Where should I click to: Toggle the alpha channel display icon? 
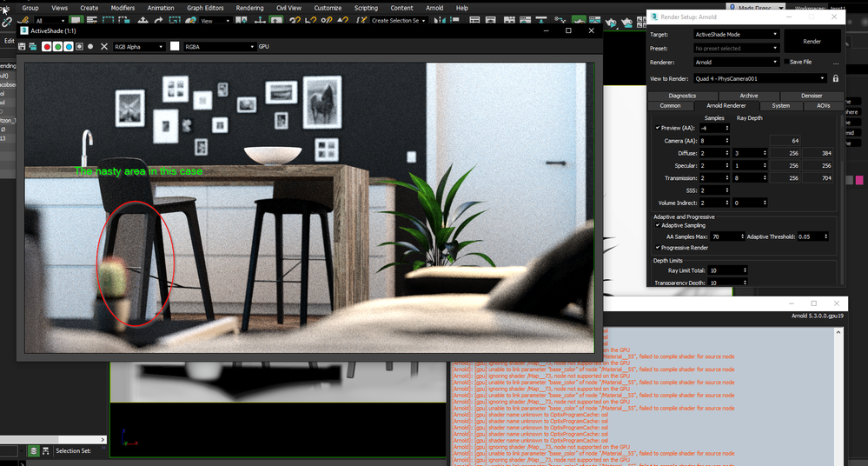(79, 47)
